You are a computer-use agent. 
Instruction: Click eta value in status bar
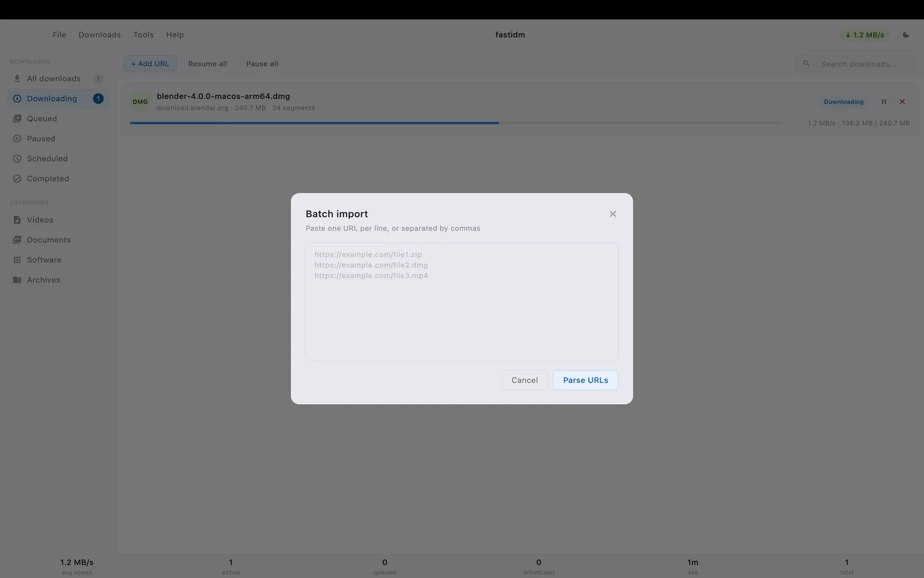pyautogui.click(x=692, y=566)
